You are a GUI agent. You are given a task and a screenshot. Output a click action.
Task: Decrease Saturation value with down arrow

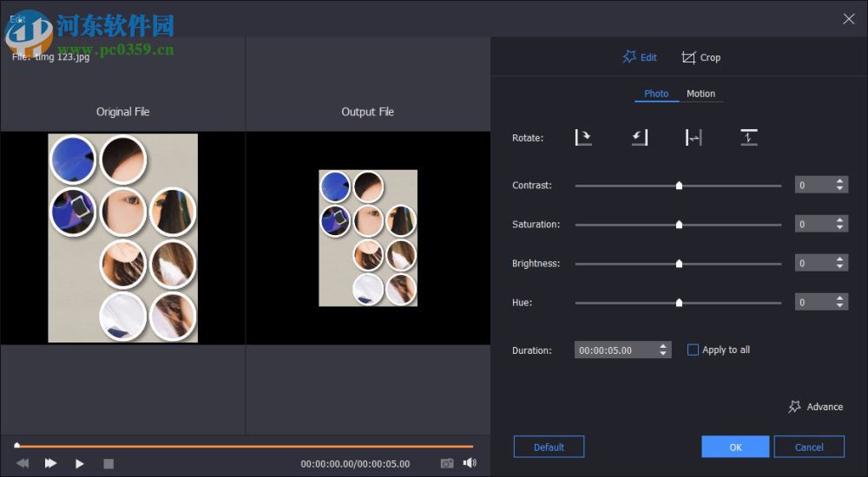click(839, 228)
